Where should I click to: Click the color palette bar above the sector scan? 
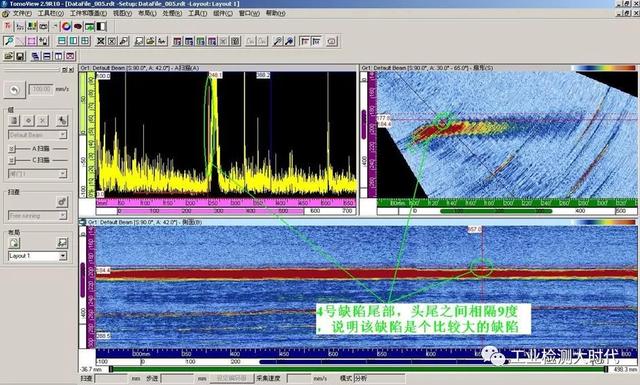603,68
